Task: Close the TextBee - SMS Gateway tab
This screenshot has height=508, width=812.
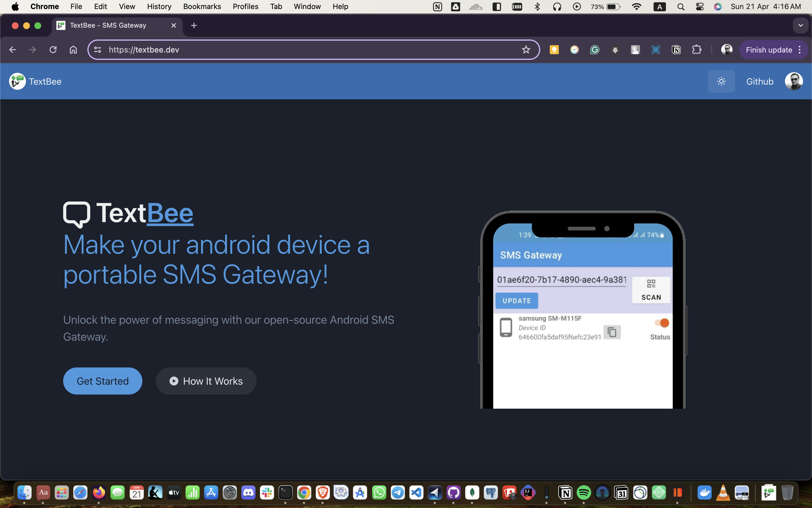Action: point(173,25)
